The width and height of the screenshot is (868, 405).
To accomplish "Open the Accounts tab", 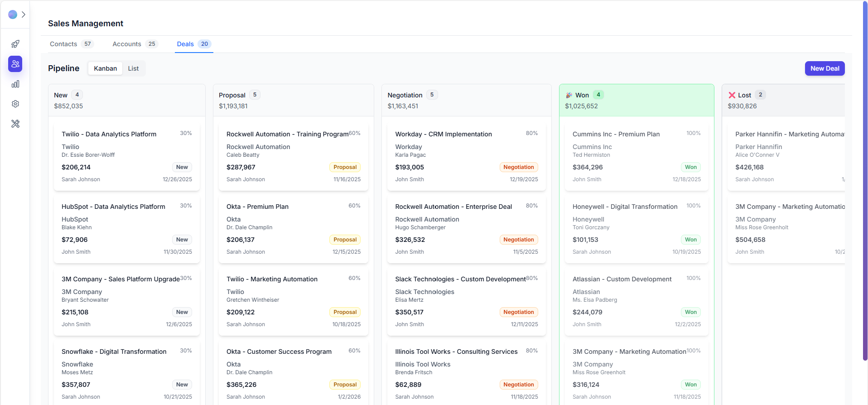I will click(x=127, y=44).
